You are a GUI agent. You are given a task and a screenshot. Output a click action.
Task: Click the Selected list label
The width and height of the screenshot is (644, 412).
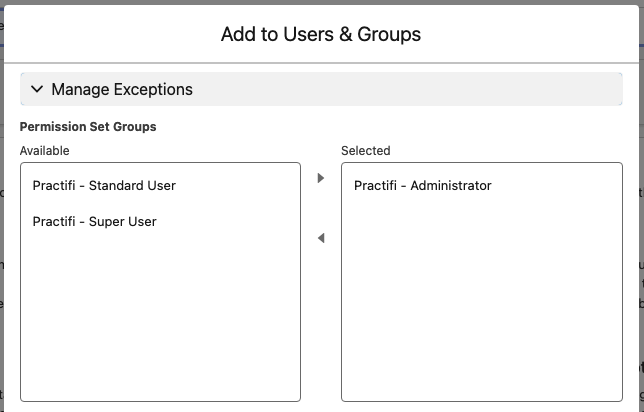pyautogui.click(x=366, y=151)
